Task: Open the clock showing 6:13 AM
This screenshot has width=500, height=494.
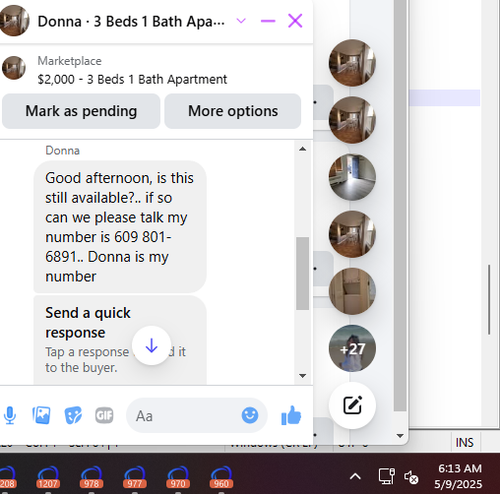Action: (x=459, y=476)
